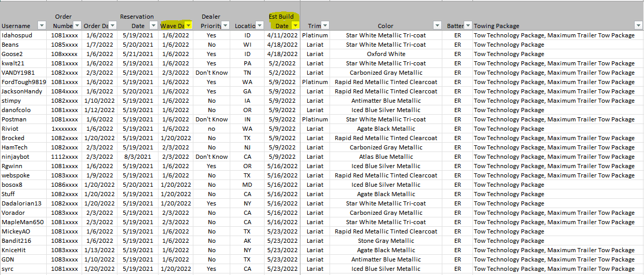Open the Username column filter dropdown
The height and width of the screenshot is (275, 644).
(41, 26)
